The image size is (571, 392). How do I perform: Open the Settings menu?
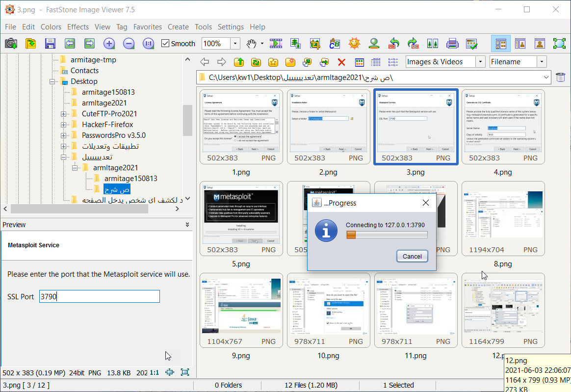pos(231,27)
